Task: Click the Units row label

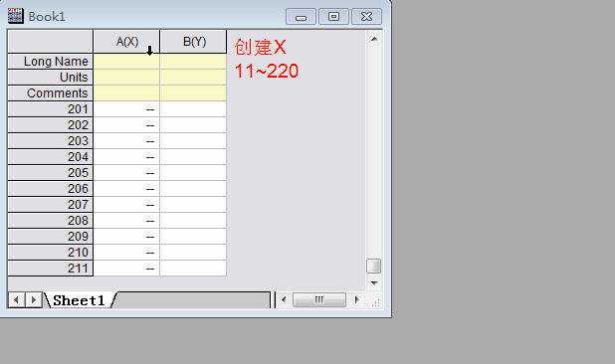Action: [x=50, y=78]
